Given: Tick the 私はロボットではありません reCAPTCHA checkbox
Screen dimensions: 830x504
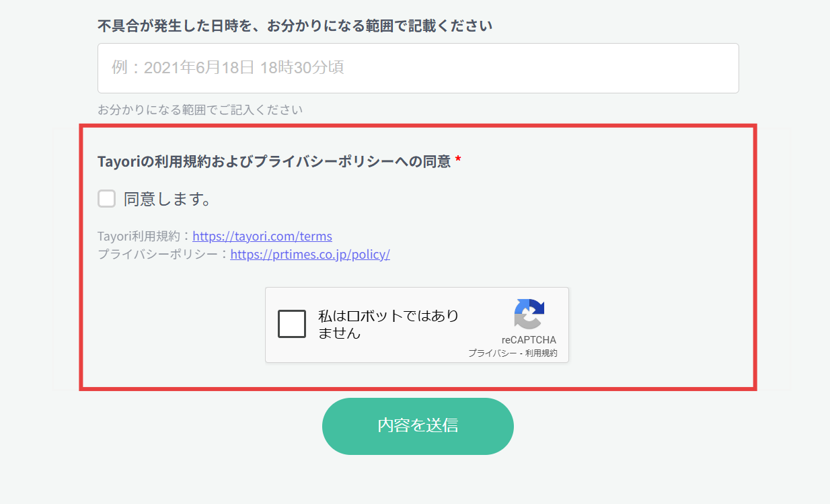Looking at the screenshot, I should click(292, 325).
